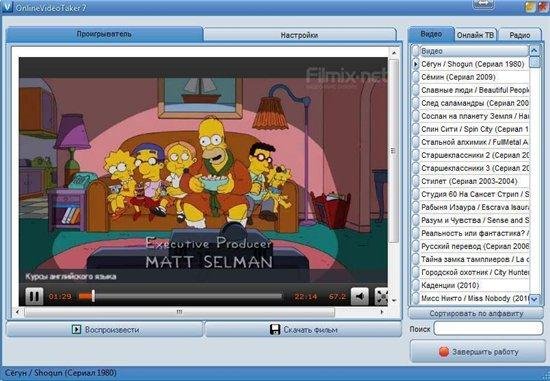The image size is (550, 381).
Task: Click the Воспроизвести button
Action: coord(105,330)
